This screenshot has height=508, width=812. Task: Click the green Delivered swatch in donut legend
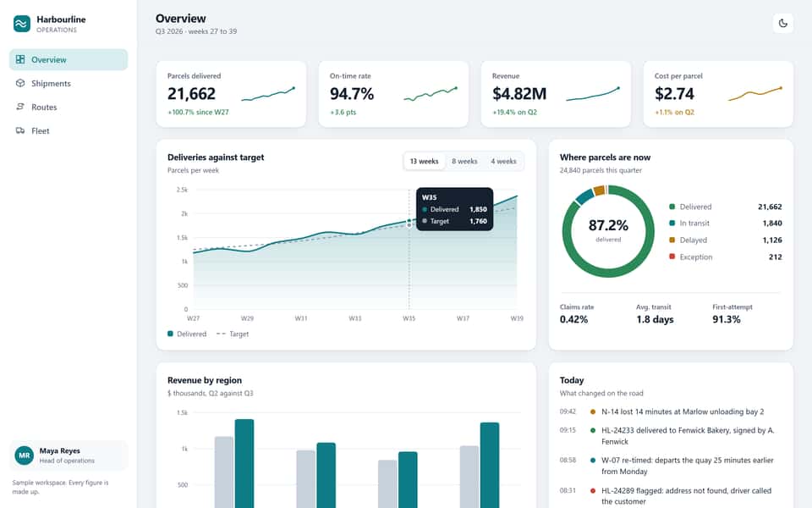click(x=672, y=207)
